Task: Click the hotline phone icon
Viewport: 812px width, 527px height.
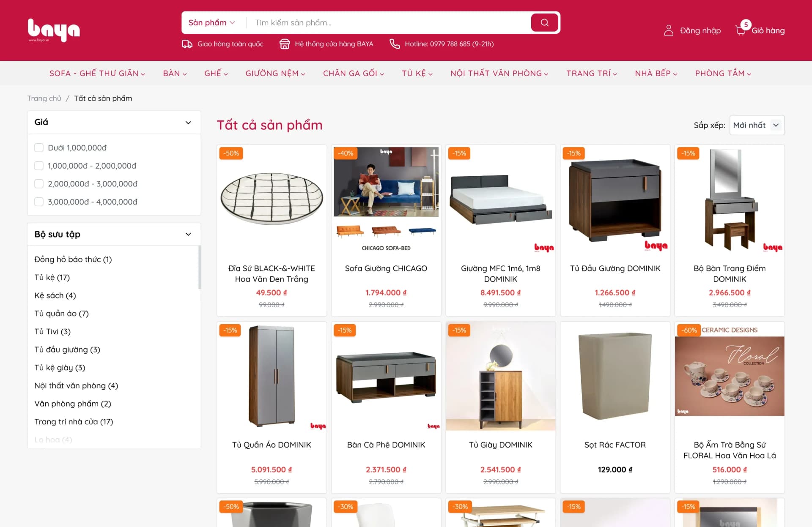Action: (395, 44)
